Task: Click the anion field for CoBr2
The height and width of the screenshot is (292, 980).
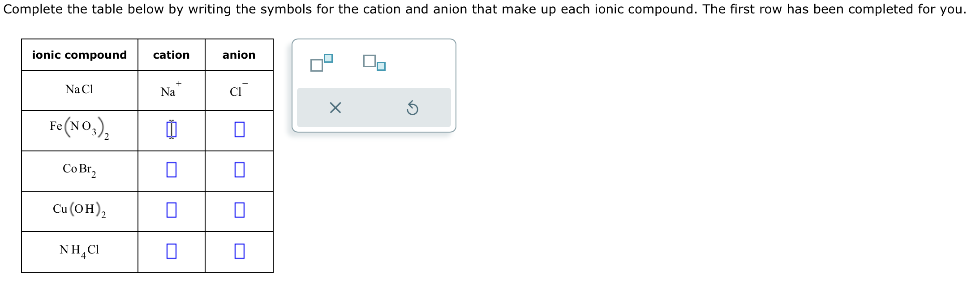Action: tap(238, 170)
